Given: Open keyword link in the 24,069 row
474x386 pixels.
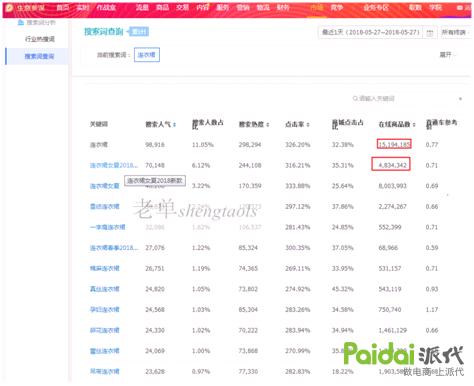Looking at the screenshot, I should (x=104, y=351).
